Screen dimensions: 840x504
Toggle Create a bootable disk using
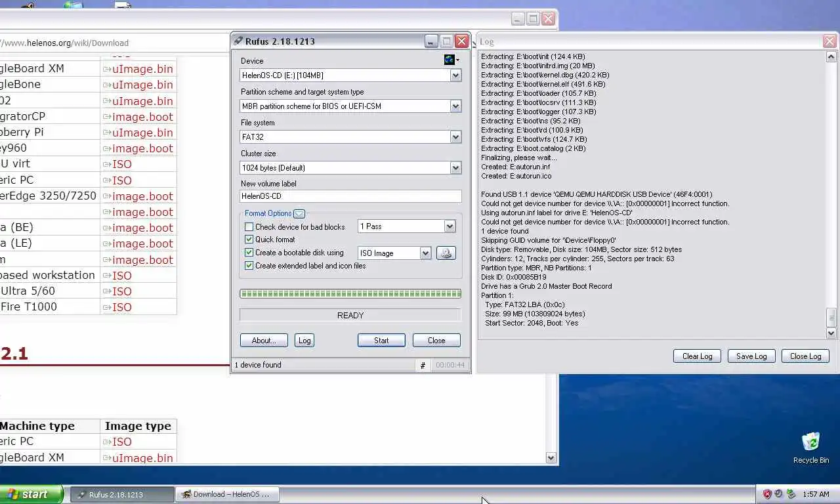tap(249, 253)
